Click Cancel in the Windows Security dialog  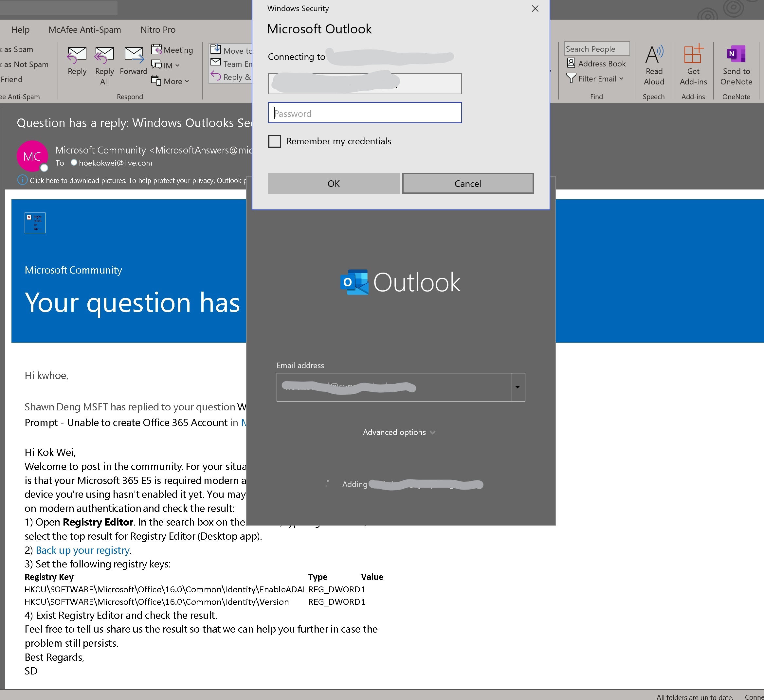point(468,183)
